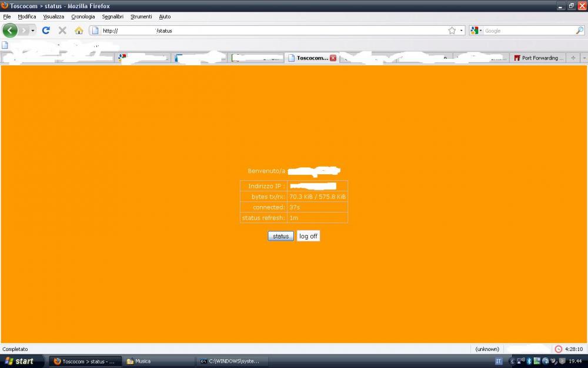Viewport: 588px width, 368px height.
Task: Reload the page with the refresh icon
Action: click(x=46, y=30)
